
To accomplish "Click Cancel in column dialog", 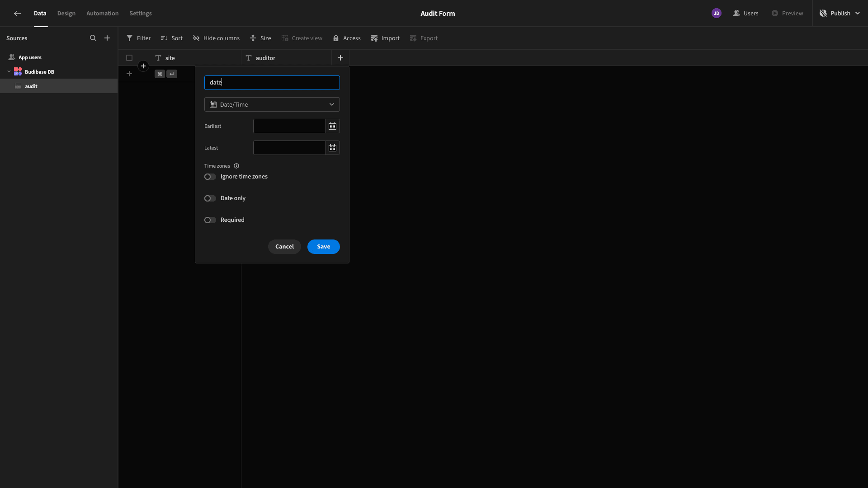I will point(284,247).
